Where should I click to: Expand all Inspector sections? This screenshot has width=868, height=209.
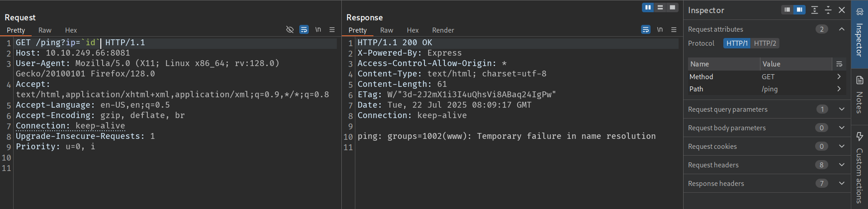tap(815, 9)
